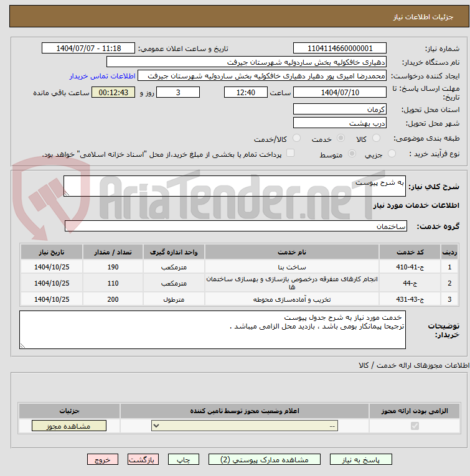Click the 'شرح کلی نیاز' description textarea
The image size is (470, 476).
(x=235, y=186)
